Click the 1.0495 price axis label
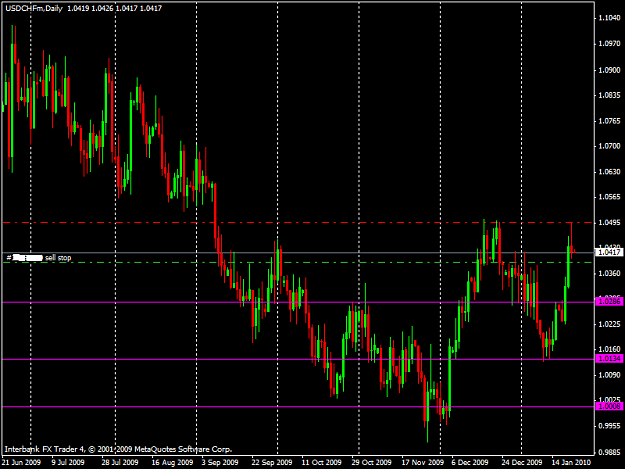 609,222
